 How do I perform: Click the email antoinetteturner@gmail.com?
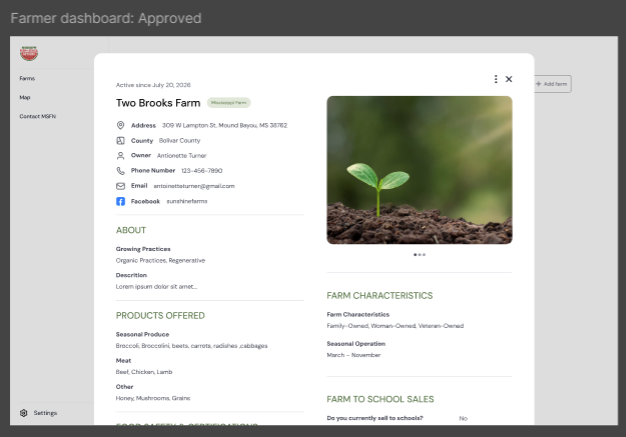[194, 186]
